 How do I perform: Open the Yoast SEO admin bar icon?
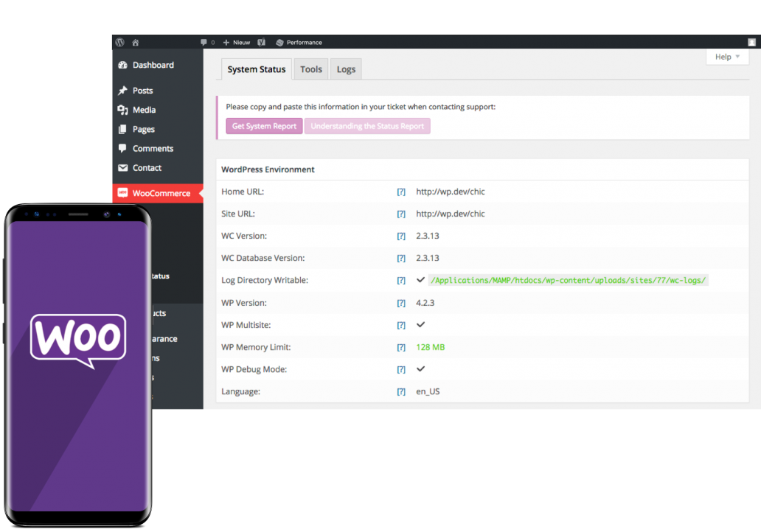pyautogui.click(x=261, y=42)
